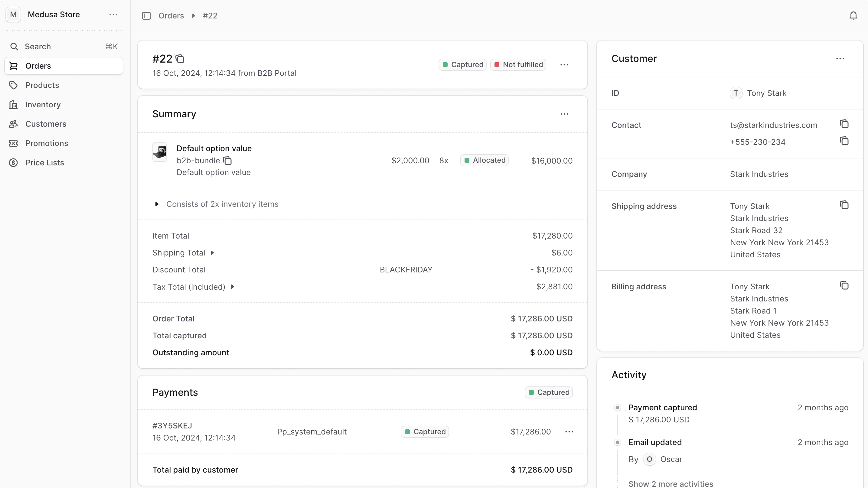Click the Customers people icon
The height and width of the screenshot is (488, 868).
(x=14, y=124)
